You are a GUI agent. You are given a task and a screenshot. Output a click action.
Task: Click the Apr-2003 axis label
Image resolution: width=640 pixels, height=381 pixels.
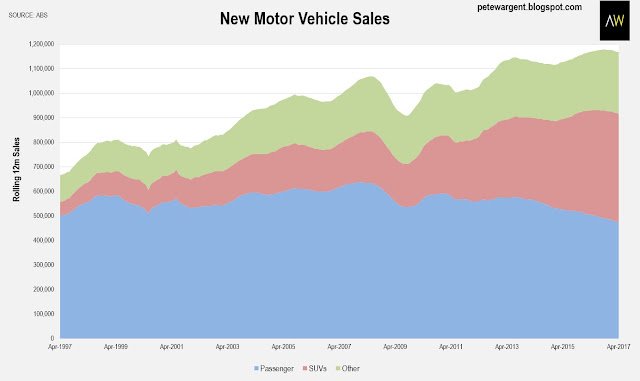228,347
